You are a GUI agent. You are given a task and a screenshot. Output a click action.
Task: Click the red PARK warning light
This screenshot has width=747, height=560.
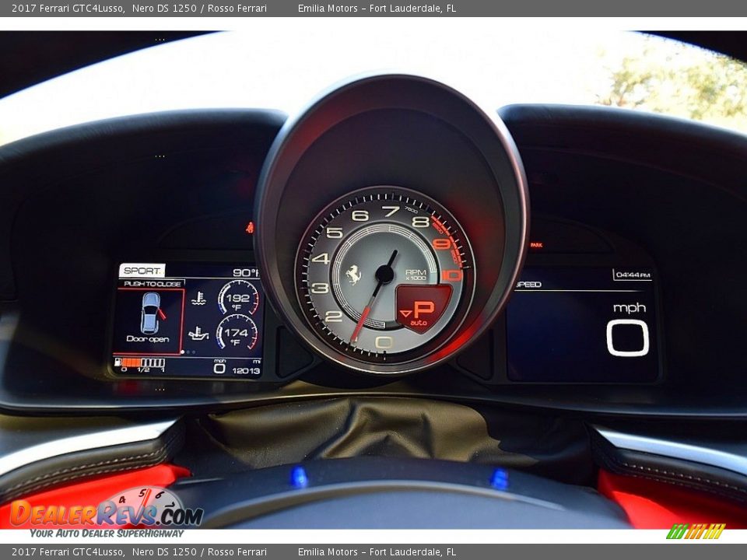coord(536,245)
